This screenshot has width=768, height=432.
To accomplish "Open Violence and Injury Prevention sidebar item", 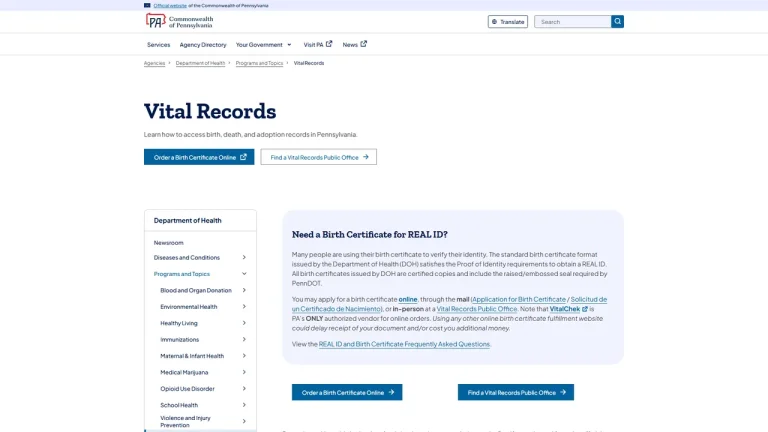I will click(x=185, y=421).
